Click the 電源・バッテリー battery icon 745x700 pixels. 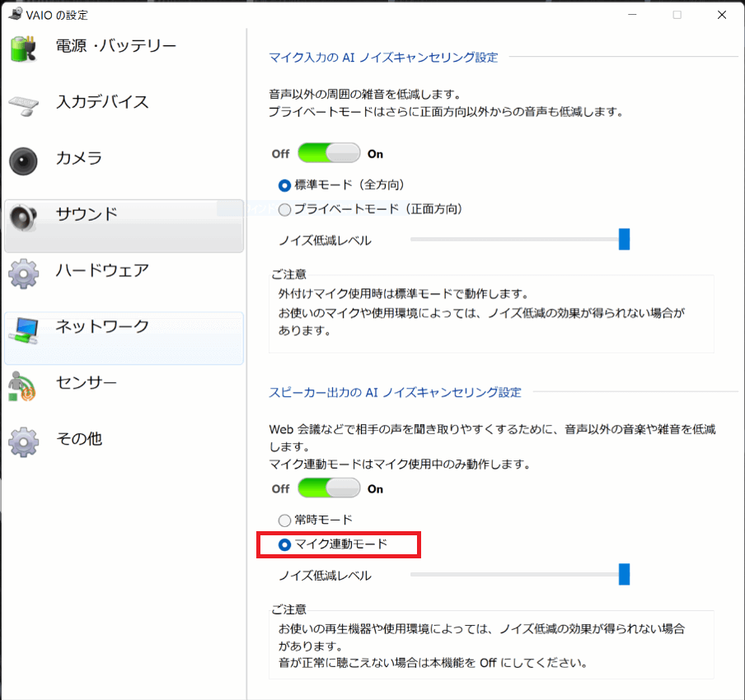tap(23, 49)
